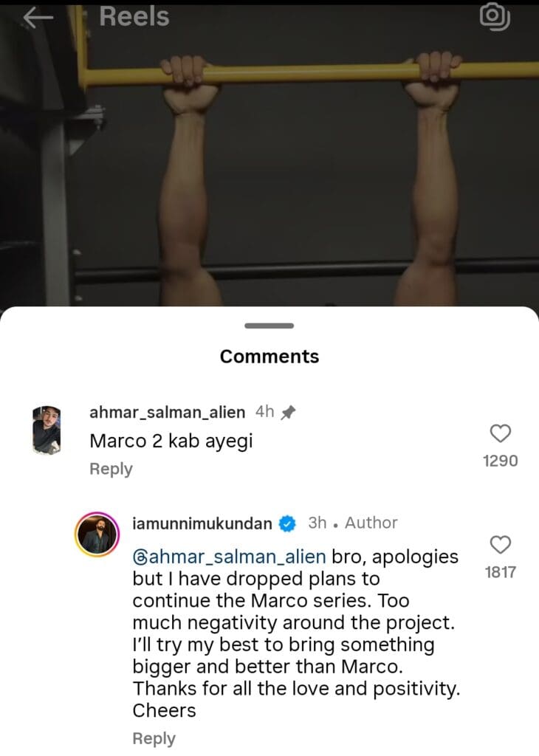Reply to iamunnimukundan's comment

click(154, 738)
